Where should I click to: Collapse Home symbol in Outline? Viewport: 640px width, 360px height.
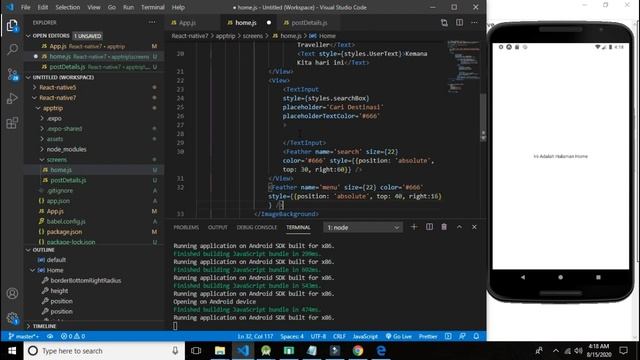click(x=33, y=270)
